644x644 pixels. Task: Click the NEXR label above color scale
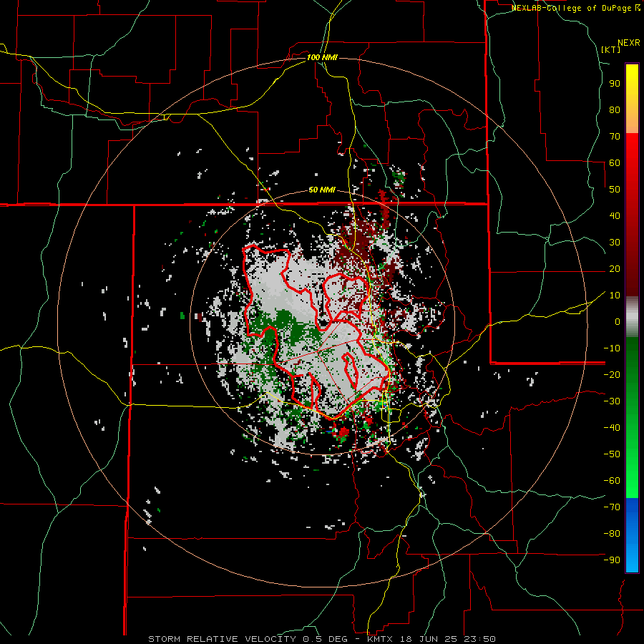click(629, 43)
